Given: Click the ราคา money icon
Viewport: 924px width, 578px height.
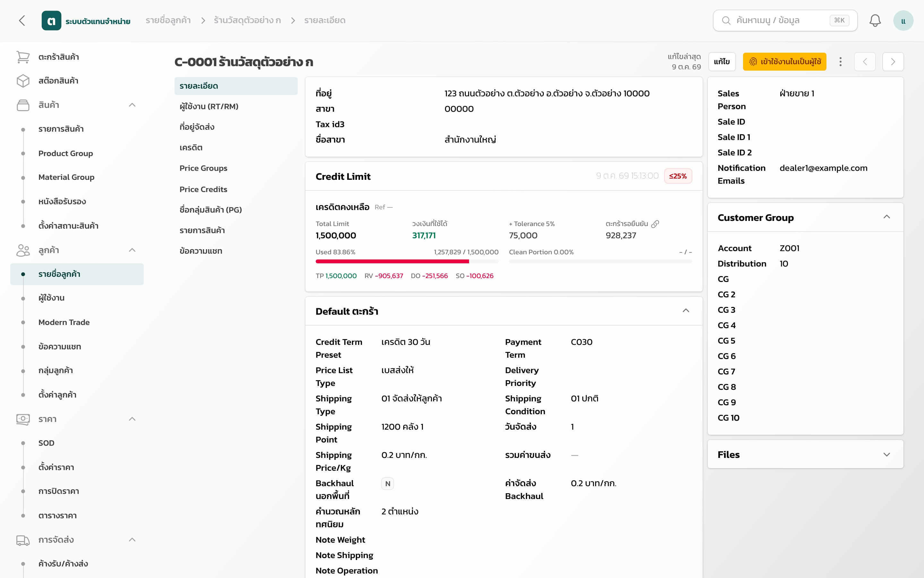Looking at the screenshot, I should (x=23, y=419).
